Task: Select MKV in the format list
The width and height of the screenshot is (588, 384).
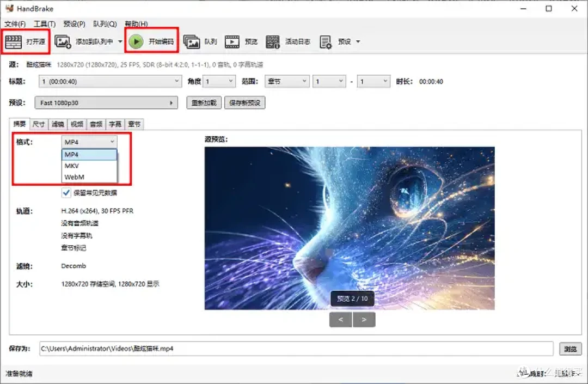Action: click(89, 166)
